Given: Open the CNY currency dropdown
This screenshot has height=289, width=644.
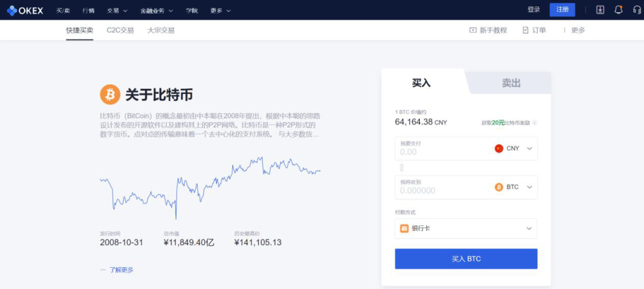Looking at the screenshot, I should tap(513, 149).
